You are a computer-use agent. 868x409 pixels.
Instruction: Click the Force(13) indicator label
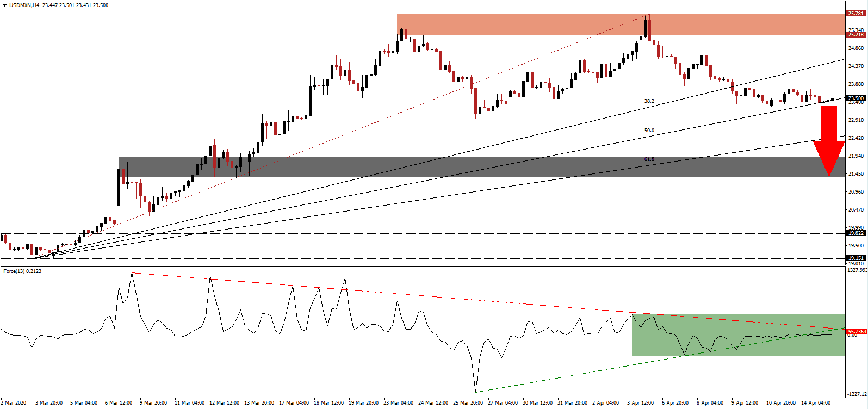[x=14, y=271]
